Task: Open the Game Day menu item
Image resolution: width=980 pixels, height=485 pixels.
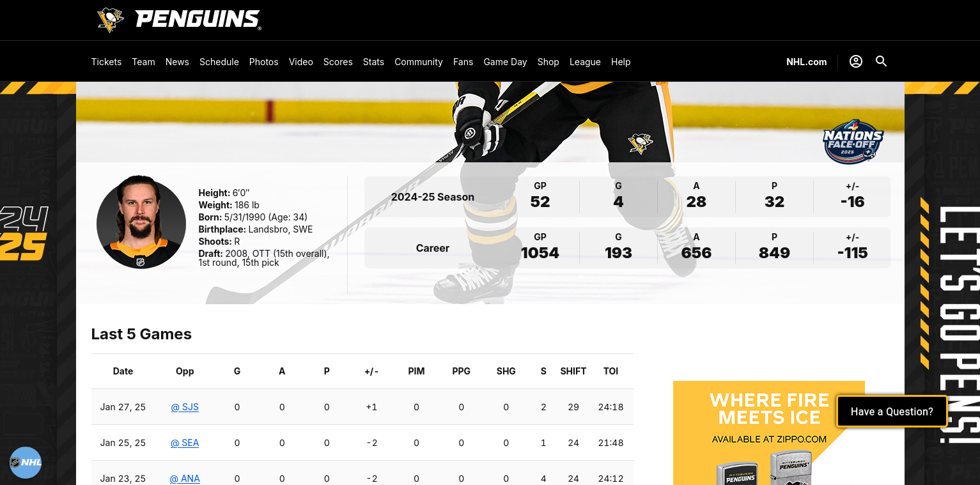Action: (505, 62)
